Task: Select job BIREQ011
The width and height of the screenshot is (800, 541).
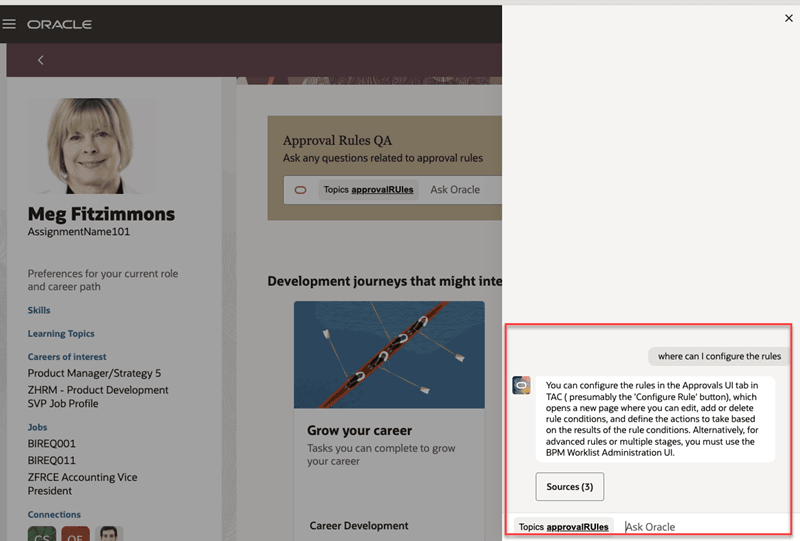Action: click(52, 460)
